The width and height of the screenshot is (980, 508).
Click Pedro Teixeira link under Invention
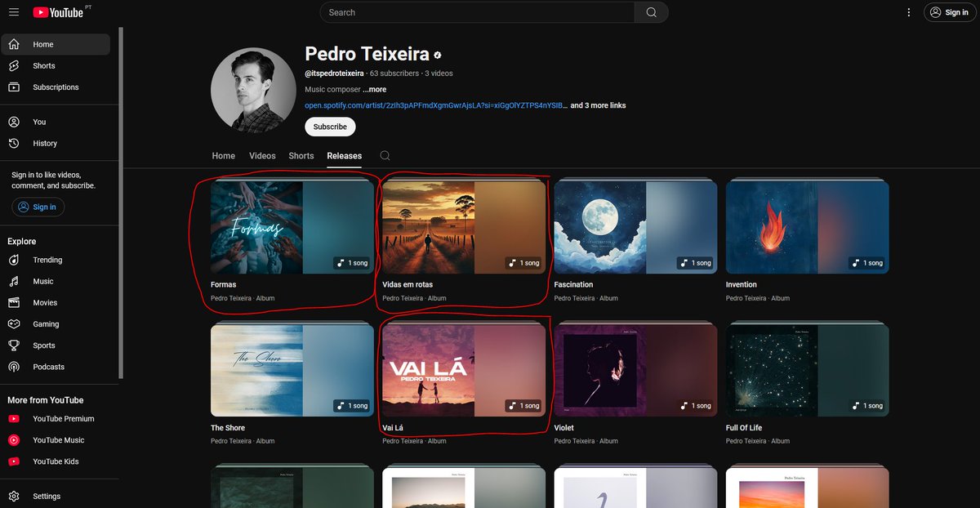coord(746,298)
